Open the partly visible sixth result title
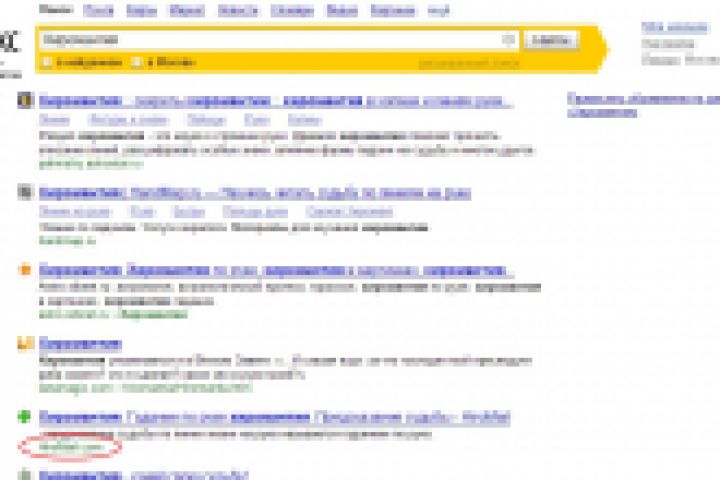720x480 pixels. (144, 474)
